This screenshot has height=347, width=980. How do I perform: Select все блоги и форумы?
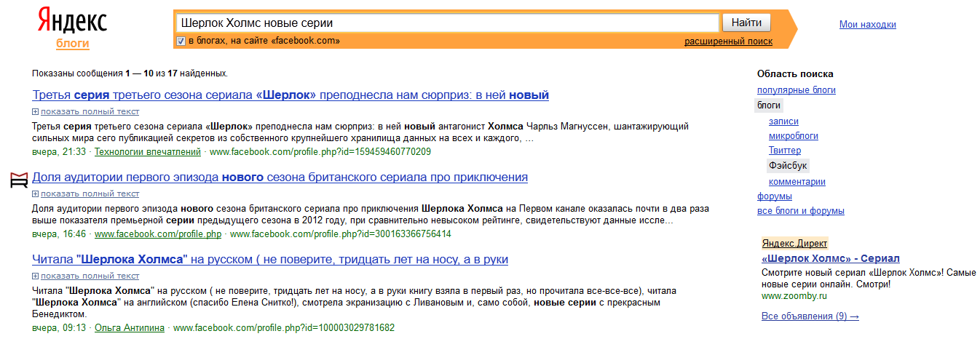801,211
